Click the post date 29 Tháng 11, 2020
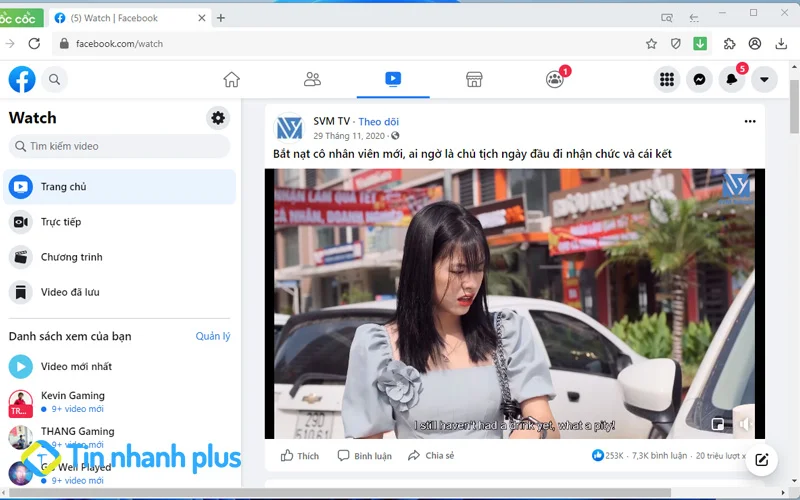The width and height of the screenshot is (800, 500). pyautogui.click(x=349, y=136)
